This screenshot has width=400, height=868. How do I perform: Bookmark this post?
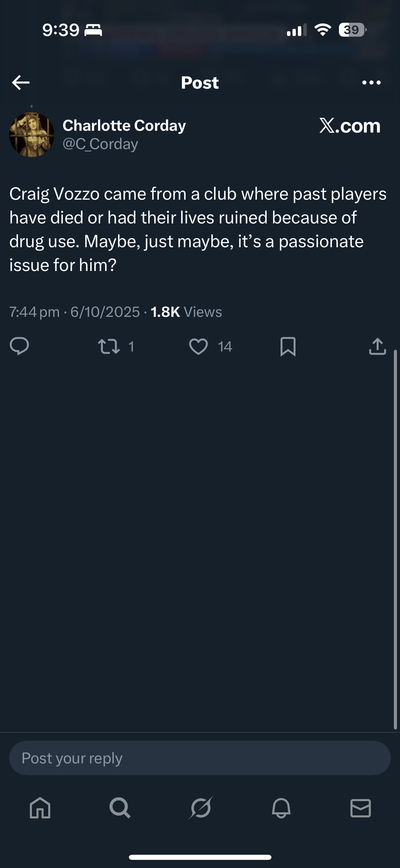pyautogui.click(x=288, y=346)
